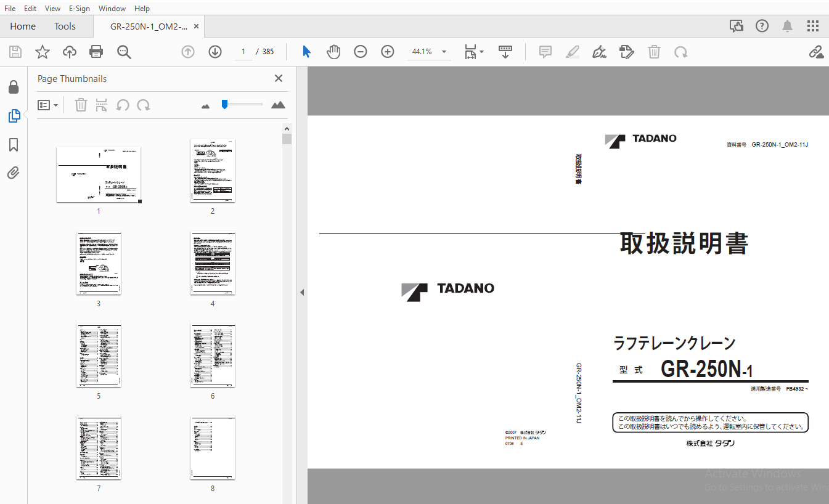The width and height of the screenshot is (829, 504).
Task: Open the Help menu
Action: (x=142, y=8)
